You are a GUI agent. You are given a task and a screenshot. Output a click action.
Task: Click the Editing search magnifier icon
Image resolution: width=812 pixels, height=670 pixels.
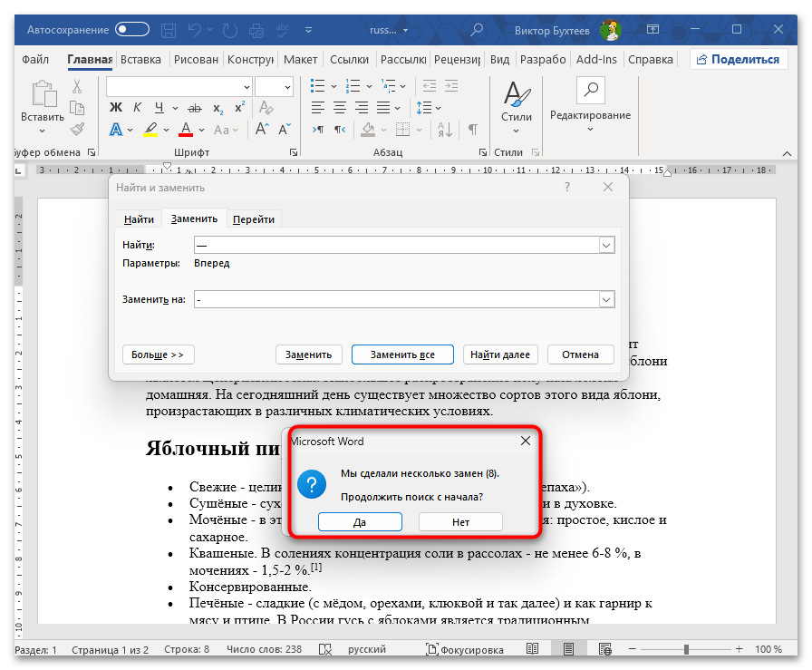590,90
